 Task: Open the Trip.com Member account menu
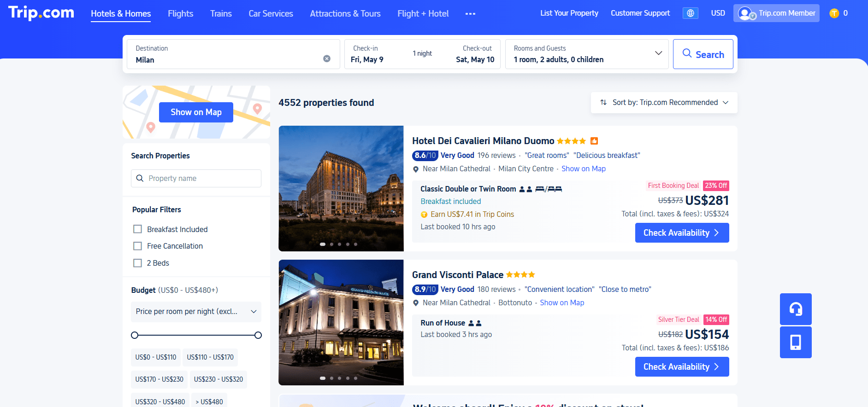click(776, 13)
